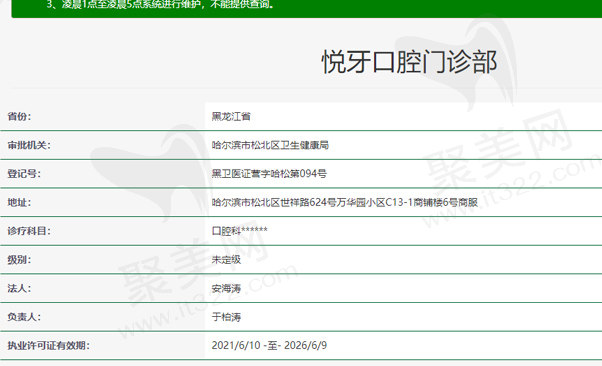Click the 级别 label

point(19,260)
